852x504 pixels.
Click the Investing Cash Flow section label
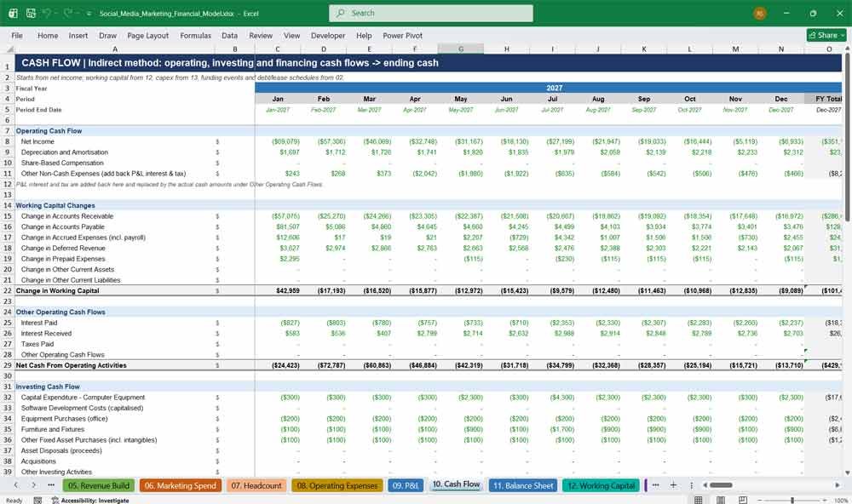pos(48,387)
